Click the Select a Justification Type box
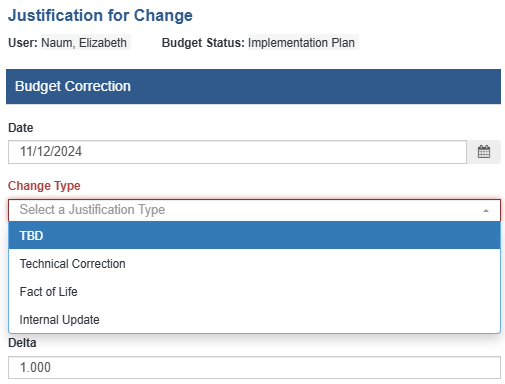The image size is (505, 384). click(x=254, y=210)
